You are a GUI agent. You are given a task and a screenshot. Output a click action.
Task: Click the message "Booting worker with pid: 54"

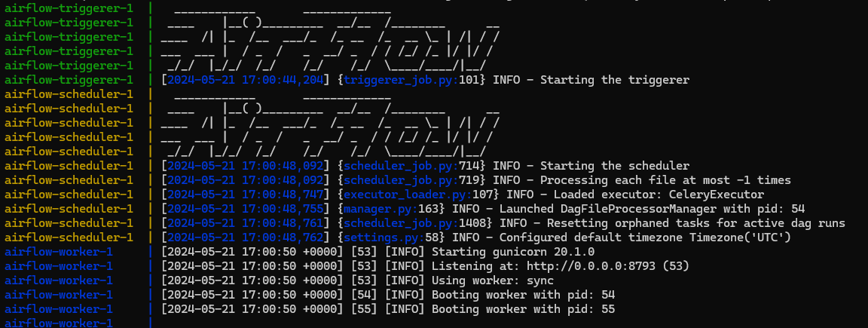pyautogui.click(x=523, y=295)
